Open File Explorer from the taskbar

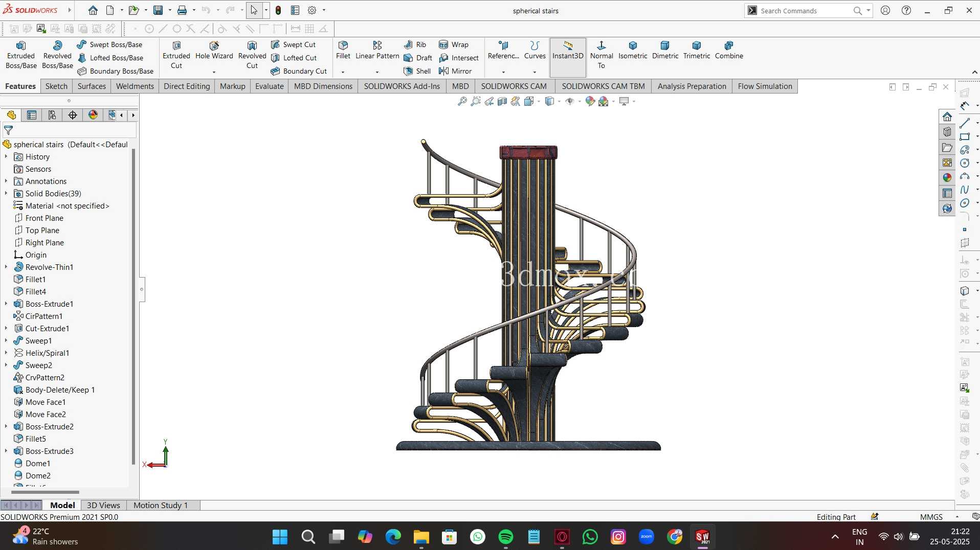(x=421, y=537)
